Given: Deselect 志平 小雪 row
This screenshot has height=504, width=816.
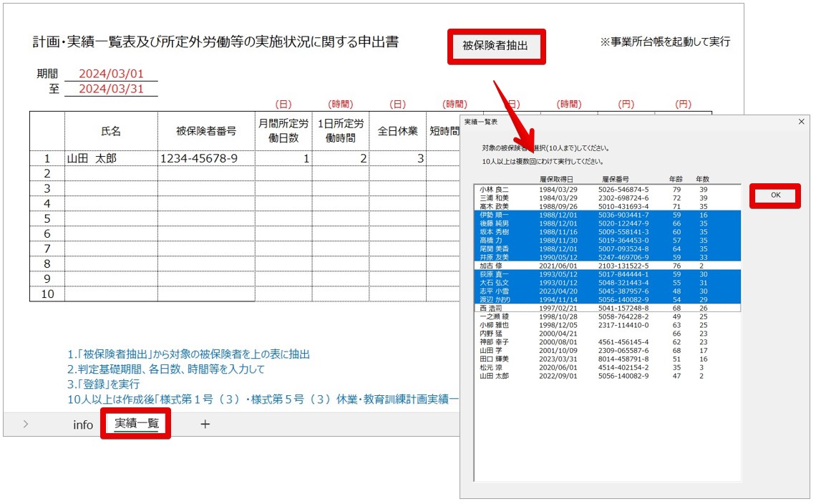Looking at the screenshot, I should tap(607, 291).
